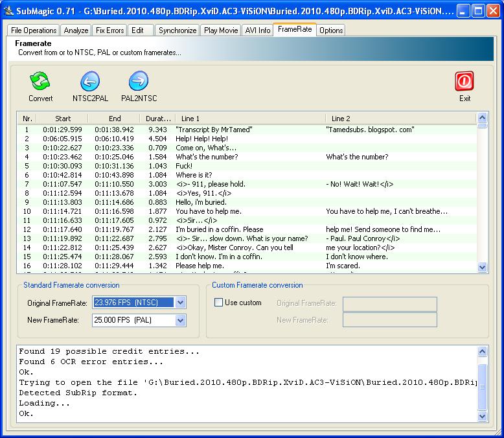Select row "I'm buried in a coffin. Please"

(247, 229)
